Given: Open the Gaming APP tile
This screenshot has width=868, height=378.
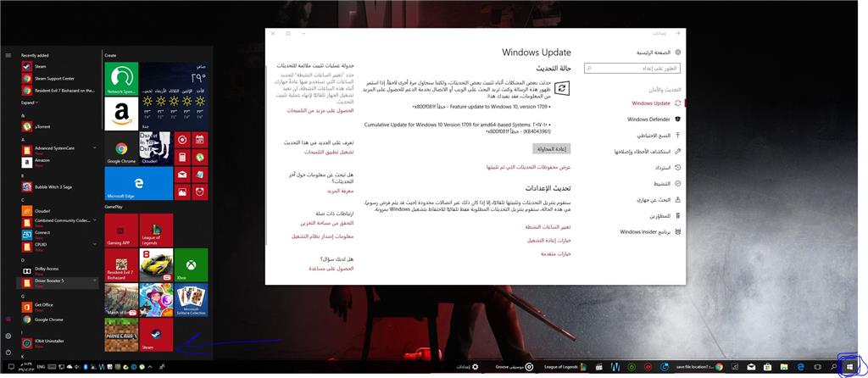Looking at the screenshot, I should pyautogui.click(x=121, y=231).
